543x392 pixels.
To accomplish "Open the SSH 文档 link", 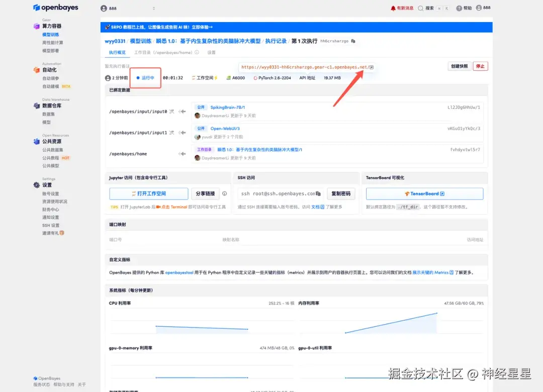I will 318,207.
